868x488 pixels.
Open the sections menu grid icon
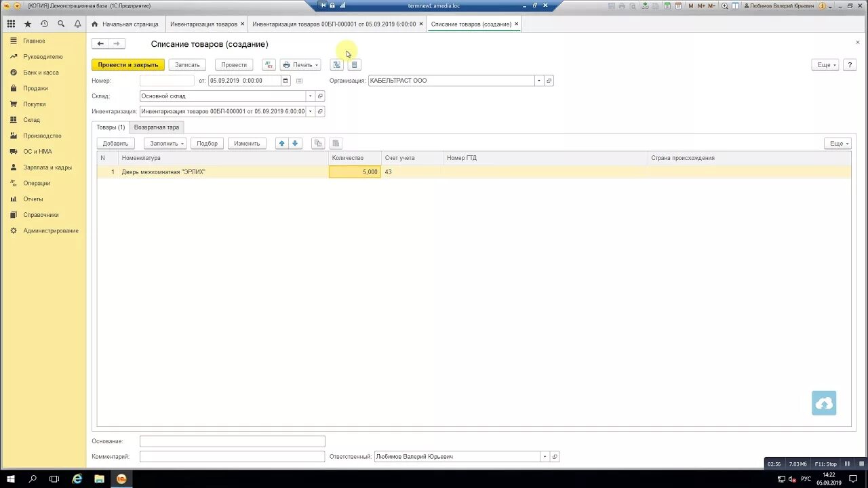tap(11, 24)
